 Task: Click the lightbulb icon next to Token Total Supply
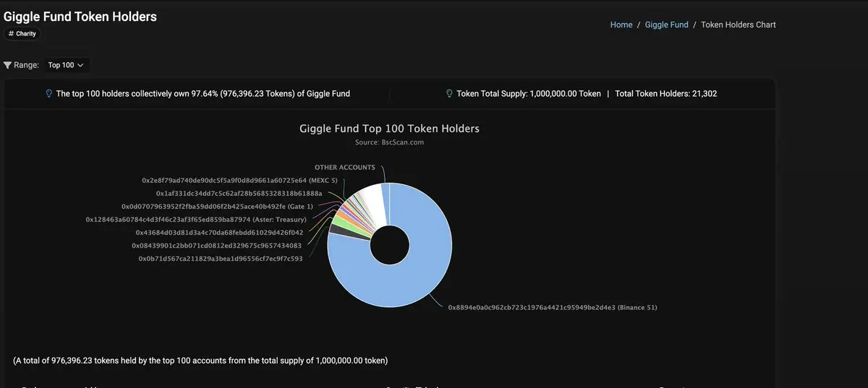tap(449, 93)
